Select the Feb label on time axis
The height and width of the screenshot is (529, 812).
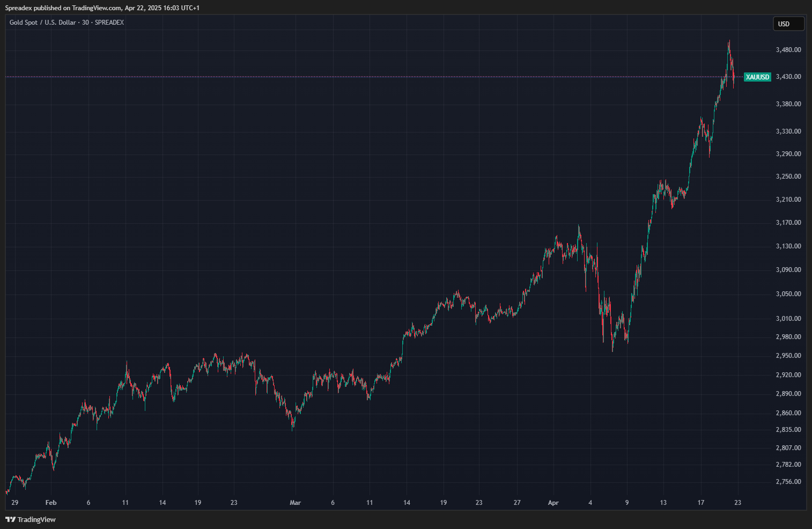(x=51, y=503)
